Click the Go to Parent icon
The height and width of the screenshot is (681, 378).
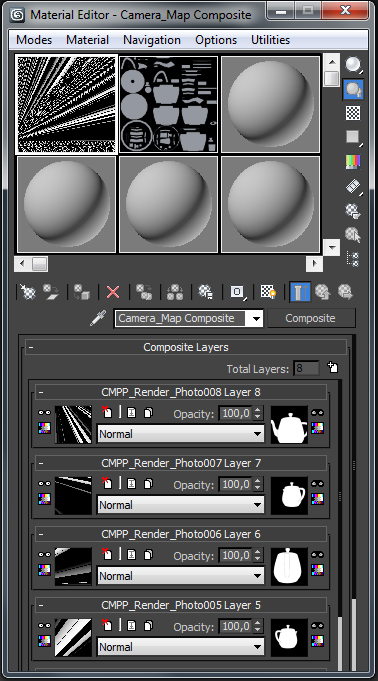pos(322,291)
